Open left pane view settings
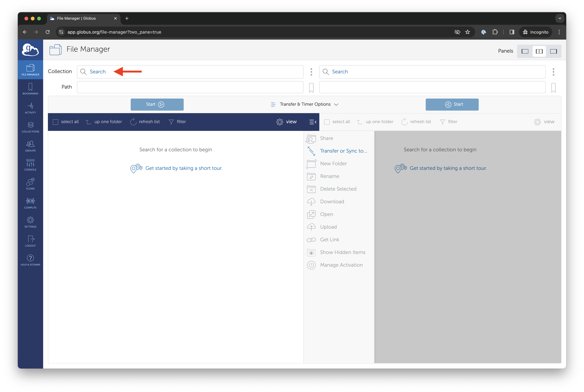Viewport: 584px width, 392px height. pos(286,122)
